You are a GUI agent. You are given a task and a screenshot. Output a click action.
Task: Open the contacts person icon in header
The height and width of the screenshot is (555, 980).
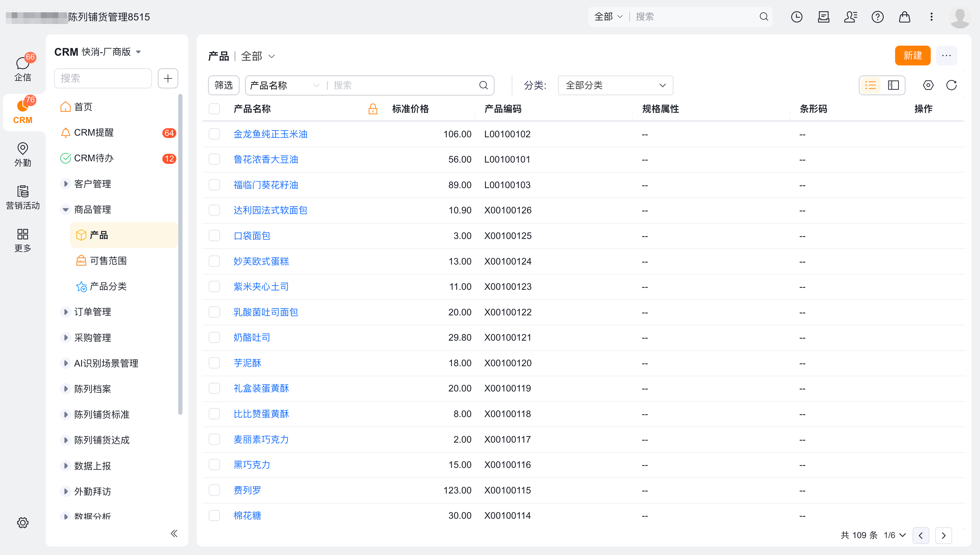coord(850,17)
